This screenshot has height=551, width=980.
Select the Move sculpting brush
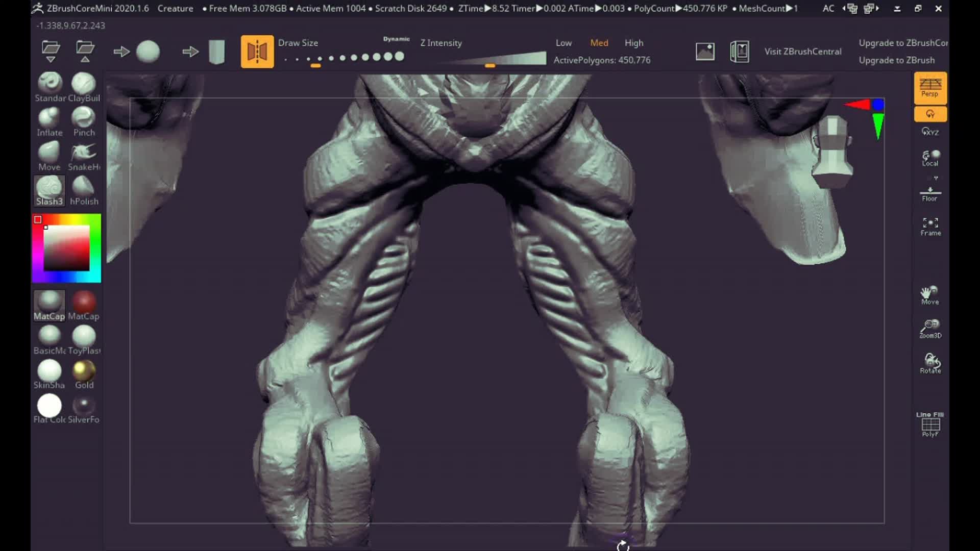(x=49, y=153)
